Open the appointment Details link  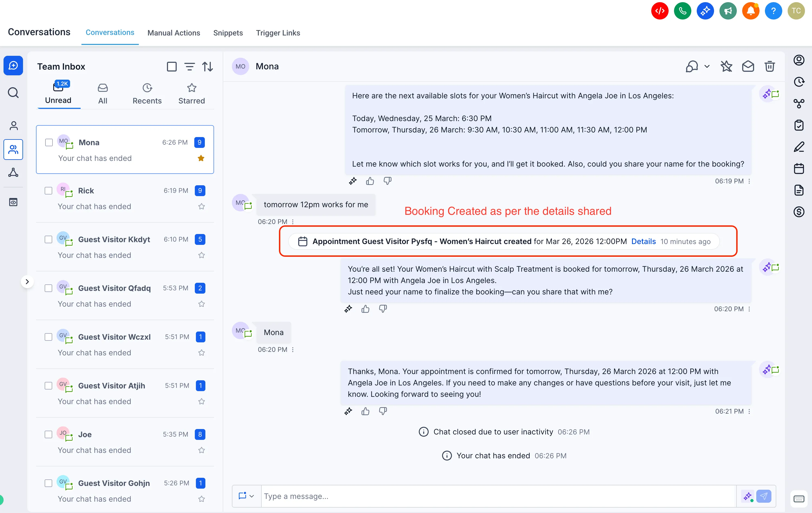coord(643,241)
